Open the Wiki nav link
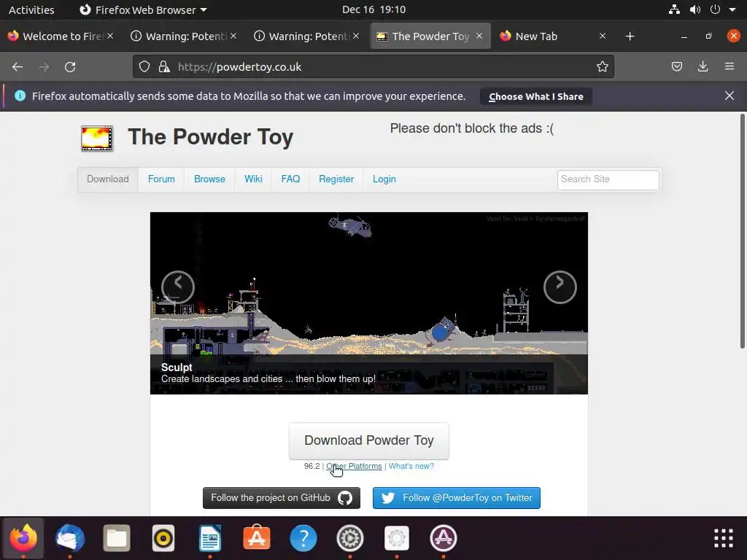Viewport: 747px width, 560px height. (x=253, y=179)
